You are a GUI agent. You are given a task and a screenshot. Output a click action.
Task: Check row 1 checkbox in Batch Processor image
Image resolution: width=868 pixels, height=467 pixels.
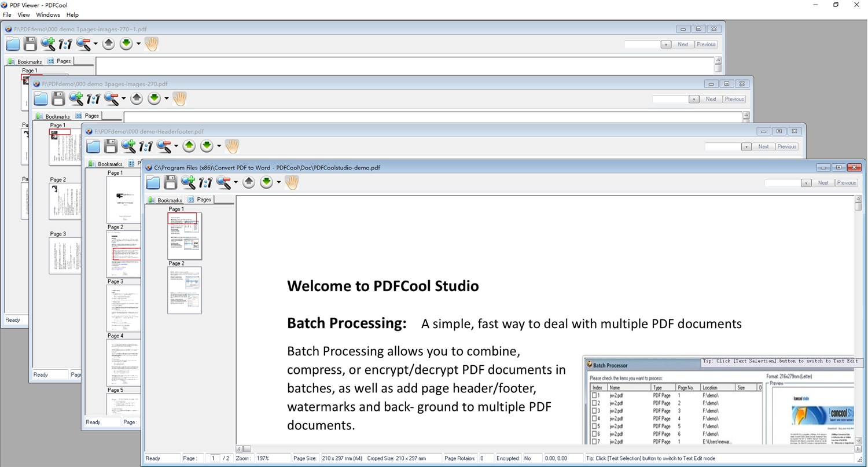594,396
